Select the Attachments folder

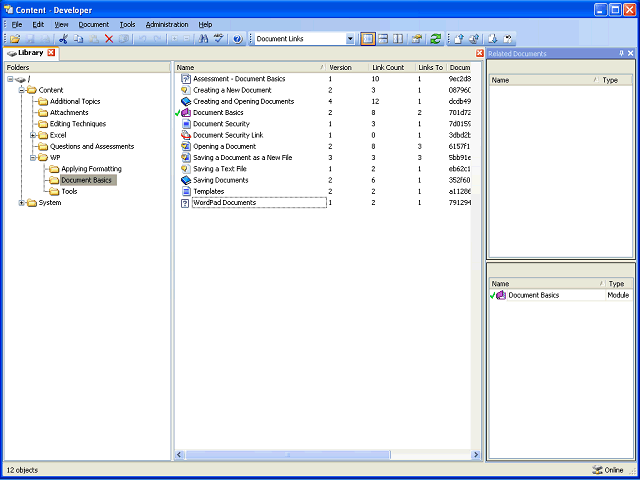69,113
